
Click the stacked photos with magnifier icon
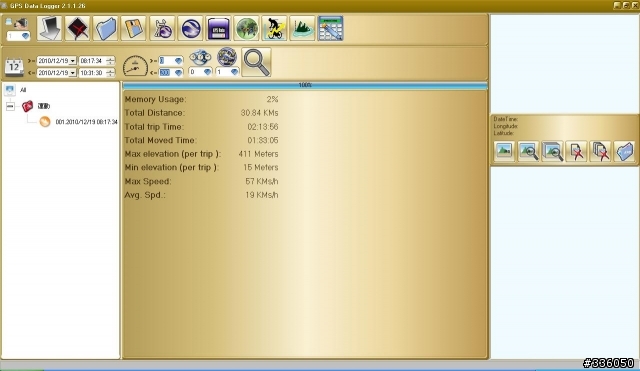(x=553, y=151)
